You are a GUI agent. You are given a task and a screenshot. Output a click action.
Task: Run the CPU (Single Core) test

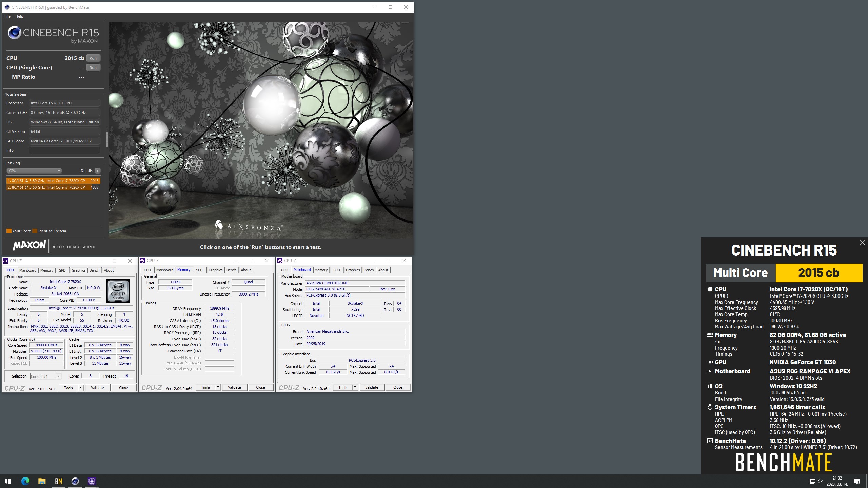click(x=93, y=68)
